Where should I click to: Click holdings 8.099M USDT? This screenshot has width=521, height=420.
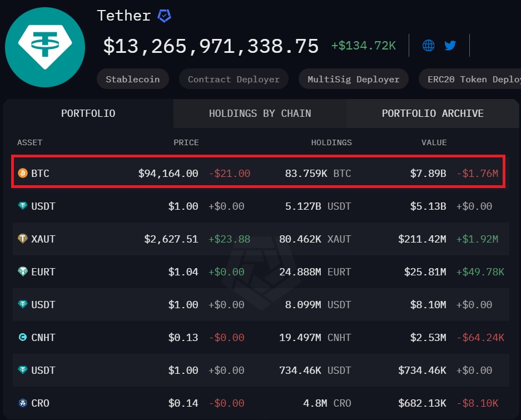click(318, 305)
